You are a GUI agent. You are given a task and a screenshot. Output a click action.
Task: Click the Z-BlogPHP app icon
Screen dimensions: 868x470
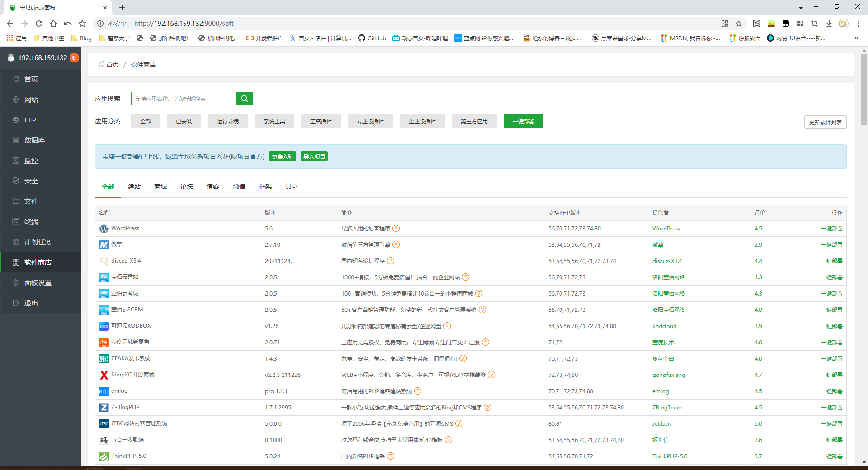click(104, 408)
